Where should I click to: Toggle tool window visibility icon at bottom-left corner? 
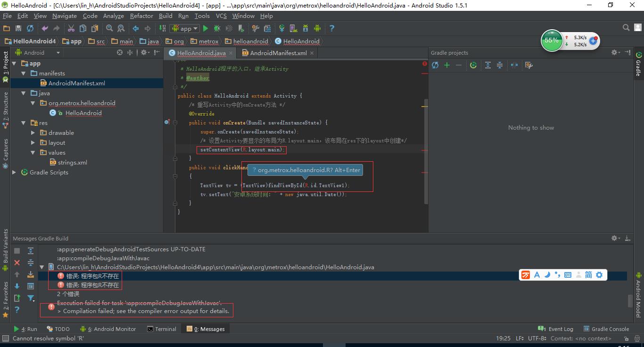pyautogui.click(x=5, y=339)
